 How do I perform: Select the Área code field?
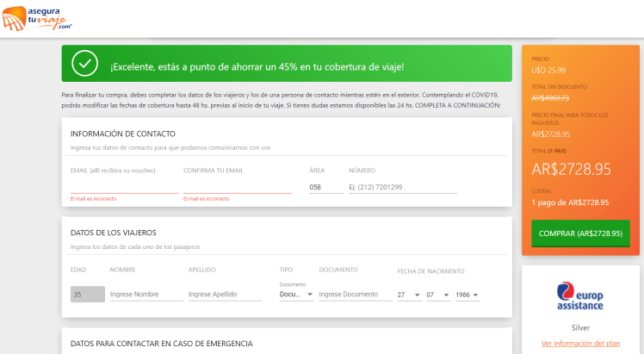[325, 187]
